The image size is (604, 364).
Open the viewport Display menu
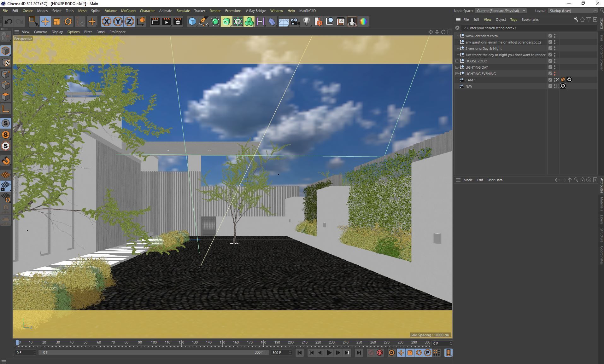tap(57, 32)
